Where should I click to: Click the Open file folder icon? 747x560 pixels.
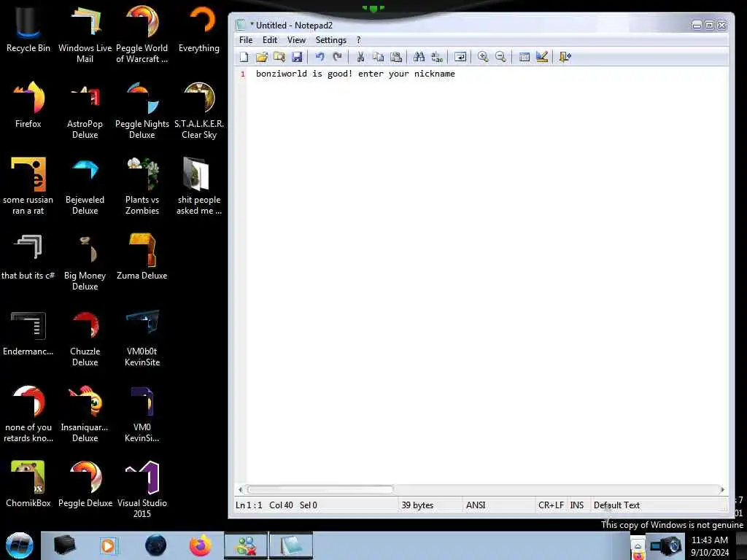click(262, 57)
